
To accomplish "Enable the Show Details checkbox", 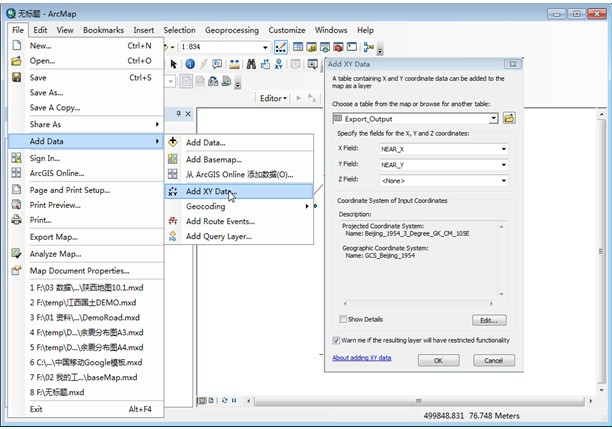I will click(343, 319).
